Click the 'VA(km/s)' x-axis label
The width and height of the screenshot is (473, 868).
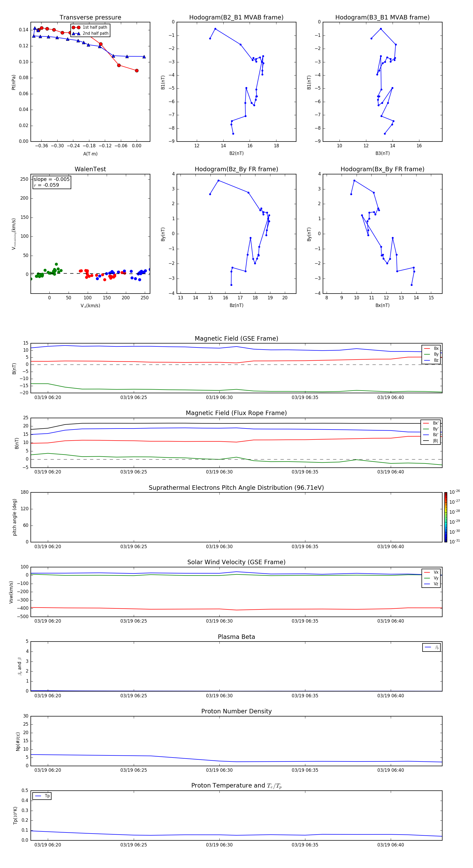(x=90, y=306)
